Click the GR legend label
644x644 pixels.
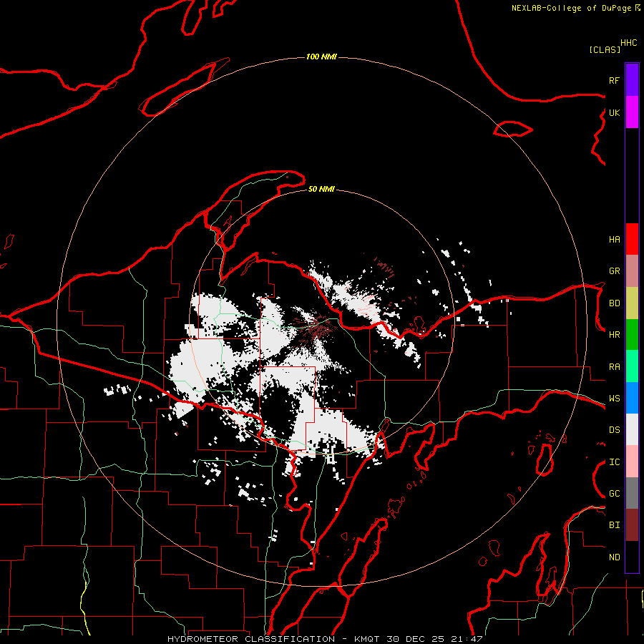pos(615,271)
